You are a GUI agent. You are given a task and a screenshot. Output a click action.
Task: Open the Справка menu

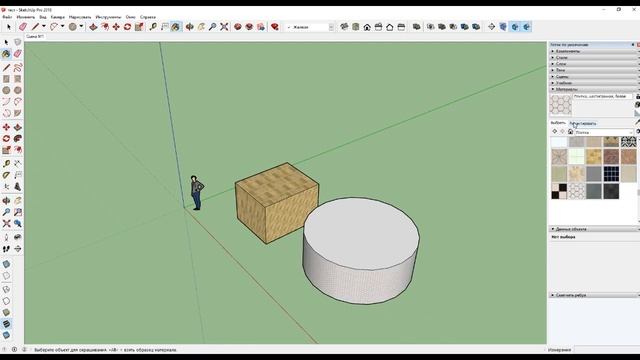[148, 17]
